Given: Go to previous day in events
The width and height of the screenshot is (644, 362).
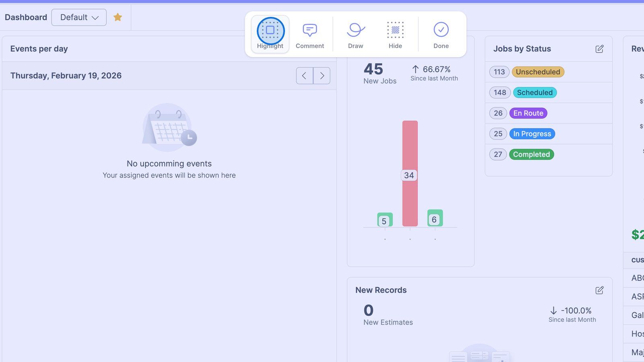Looking at the screenshot, I should coord(305,76).
